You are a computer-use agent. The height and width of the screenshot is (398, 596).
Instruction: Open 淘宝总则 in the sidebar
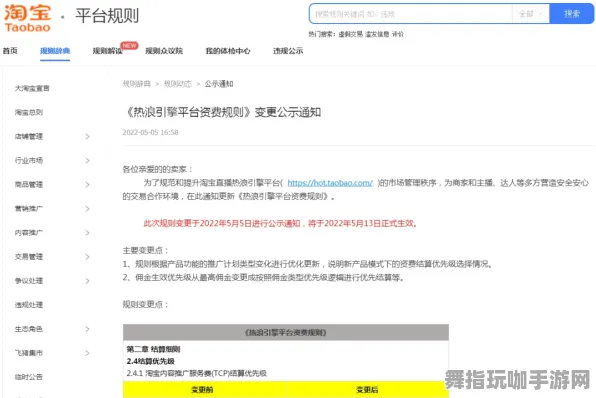pyautogui.click(x=29, y=112)
